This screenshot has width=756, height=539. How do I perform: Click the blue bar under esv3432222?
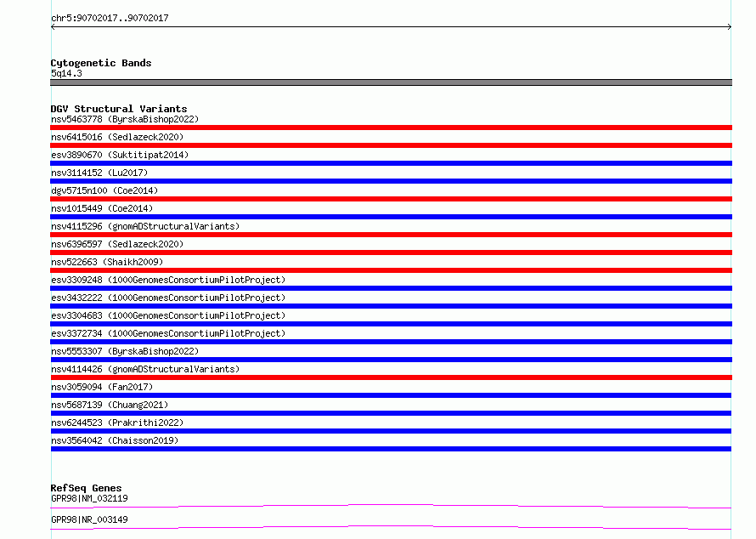pos(391,306)
